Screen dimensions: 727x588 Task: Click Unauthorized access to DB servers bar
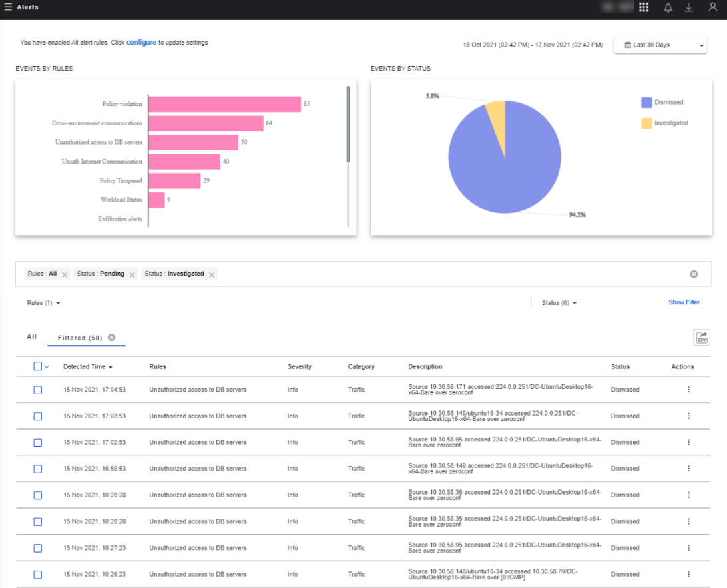[193, 143]
